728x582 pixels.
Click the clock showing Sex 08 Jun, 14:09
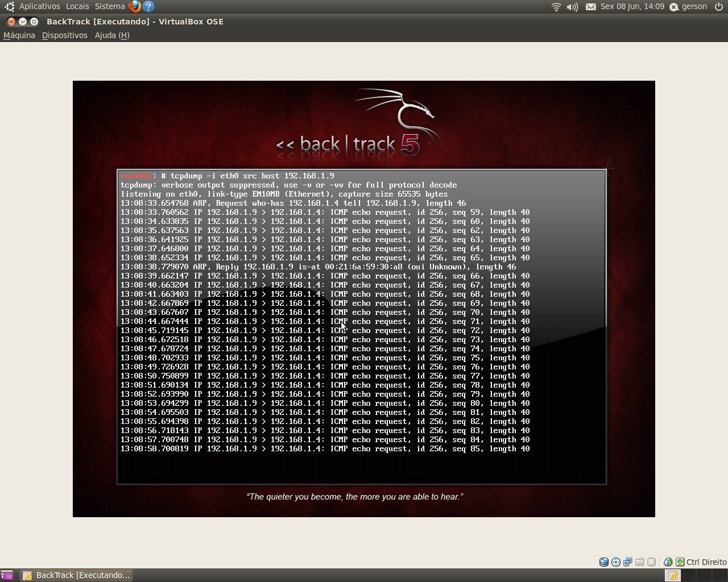click(632, 6)
